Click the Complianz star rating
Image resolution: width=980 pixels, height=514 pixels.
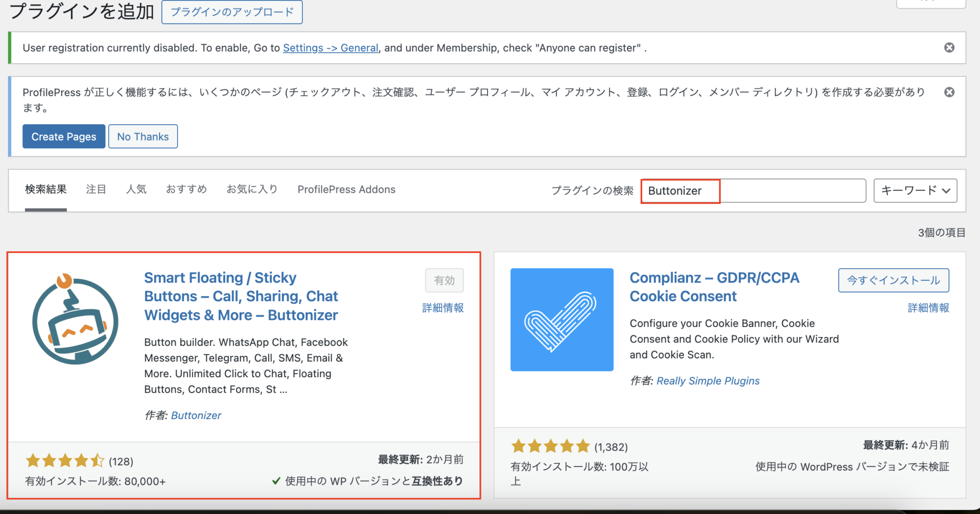coord(550,446)
